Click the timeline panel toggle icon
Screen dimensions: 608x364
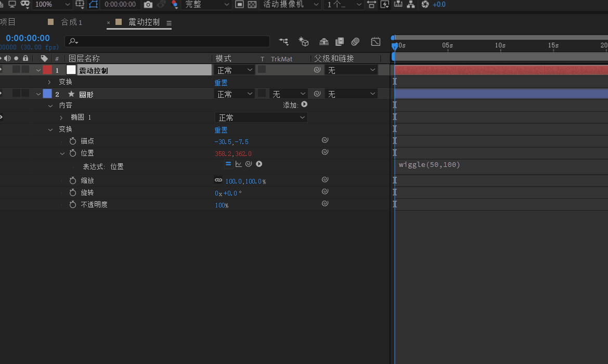pos(398,5)
